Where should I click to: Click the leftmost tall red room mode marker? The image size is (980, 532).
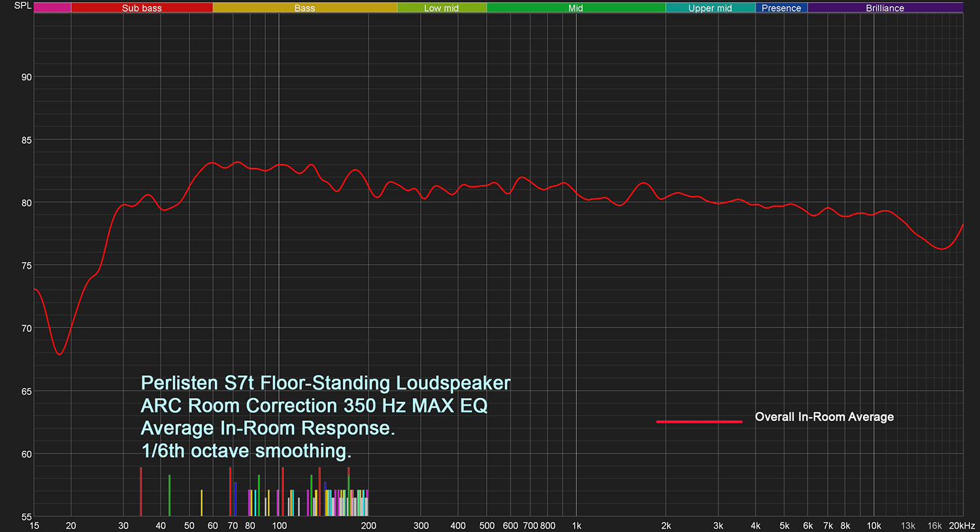coord(140,491)
